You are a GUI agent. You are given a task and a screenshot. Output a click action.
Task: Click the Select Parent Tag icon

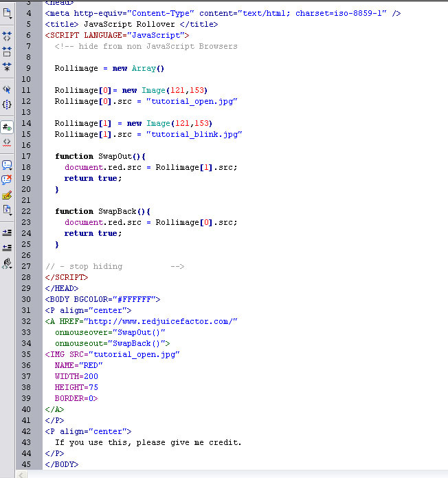pyautogui.click(x=7, y=89)
